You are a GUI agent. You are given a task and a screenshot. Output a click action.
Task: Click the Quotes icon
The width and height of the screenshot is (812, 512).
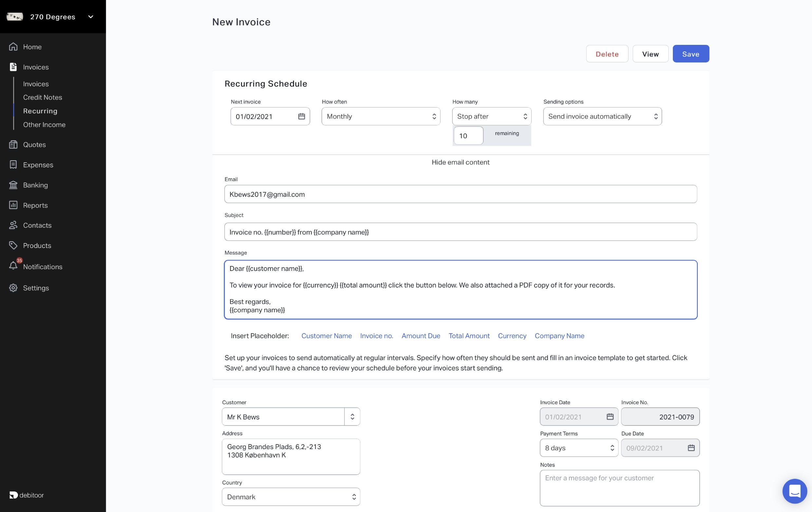[13, 144]
